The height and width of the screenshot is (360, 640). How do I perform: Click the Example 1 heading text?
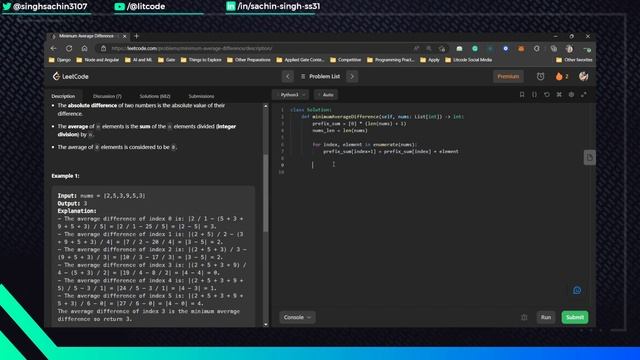pyautogui.click(x=65, y=176)
